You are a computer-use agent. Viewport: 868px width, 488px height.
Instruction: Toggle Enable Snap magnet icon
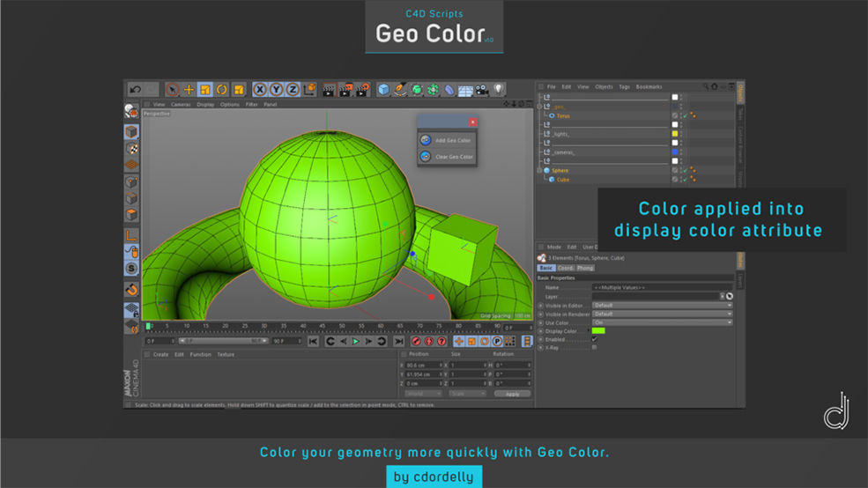[131, 290]
